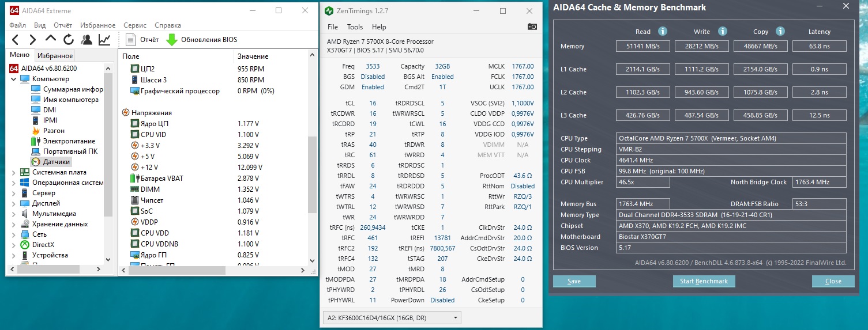
Task: Select Суммарная информация tree item
Action: [x=67, y=89]
